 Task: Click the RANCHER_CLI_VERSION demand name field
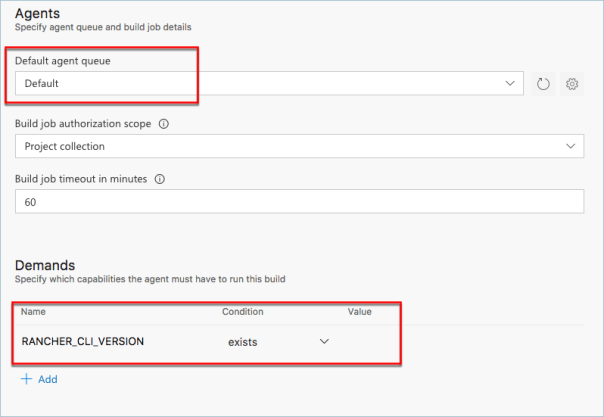[83, 342]
